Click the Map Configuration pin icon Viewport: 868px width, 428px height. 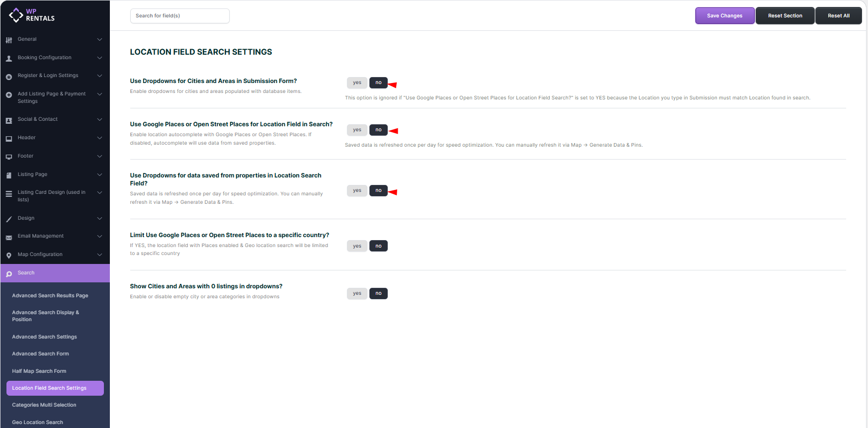click(9, 256)
